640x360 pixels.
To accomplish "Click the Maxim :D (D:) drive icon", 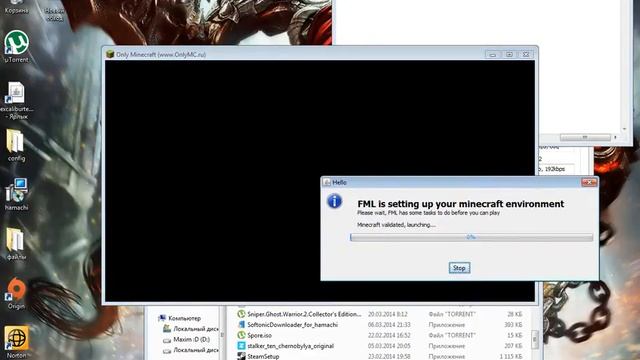I will point(167,340).
